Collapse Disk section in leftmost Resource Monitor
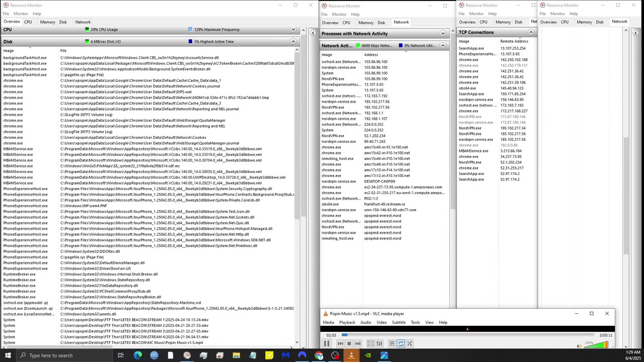644x362 pixels. (293, 42)
